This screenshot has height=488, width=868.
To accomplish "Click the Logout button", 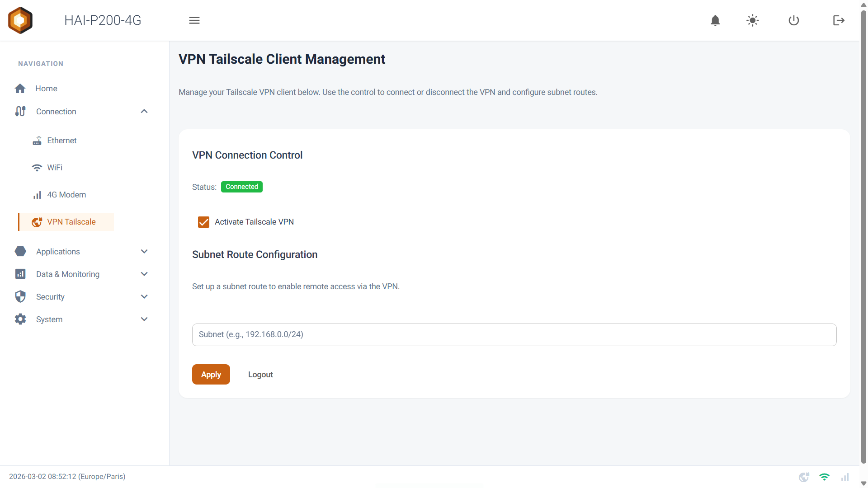I will click(260, 375).
